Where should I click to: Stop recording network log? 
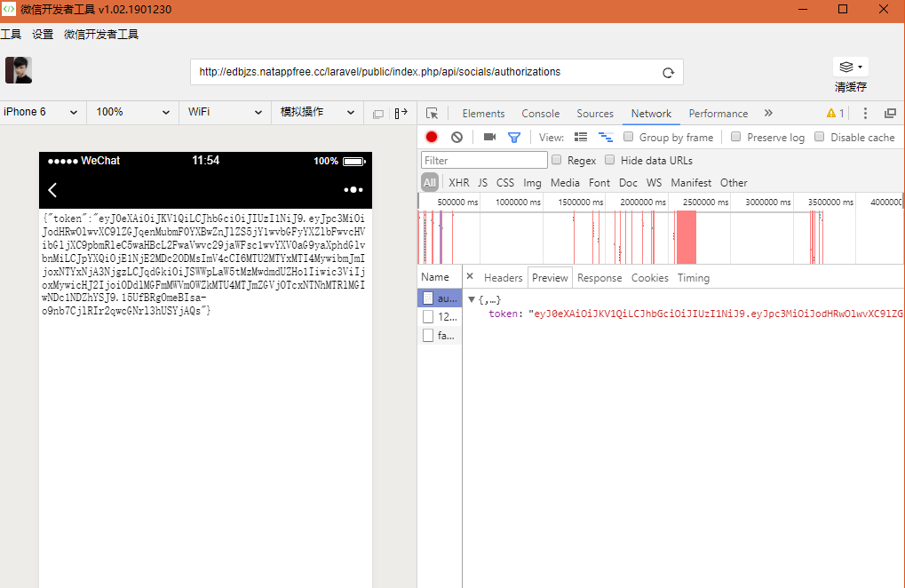click(x=431, y=137)
